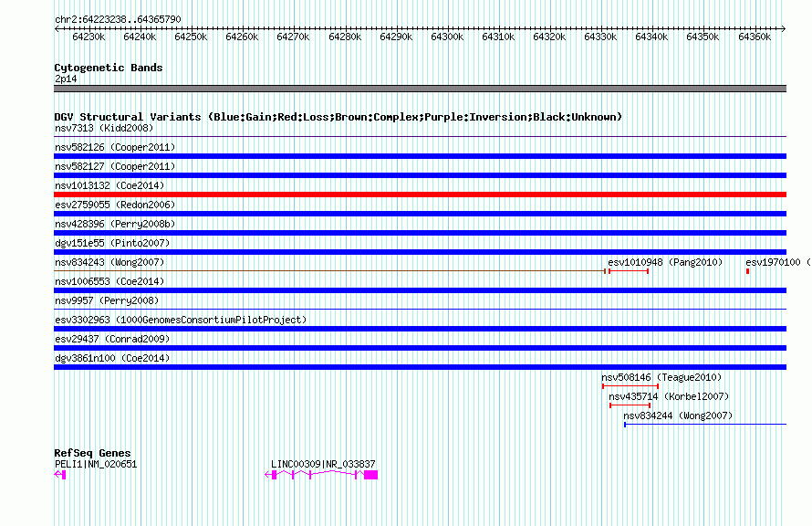Select the nsv582126 (Cooper2011) blue gain bar

click(x=420, y=156)
